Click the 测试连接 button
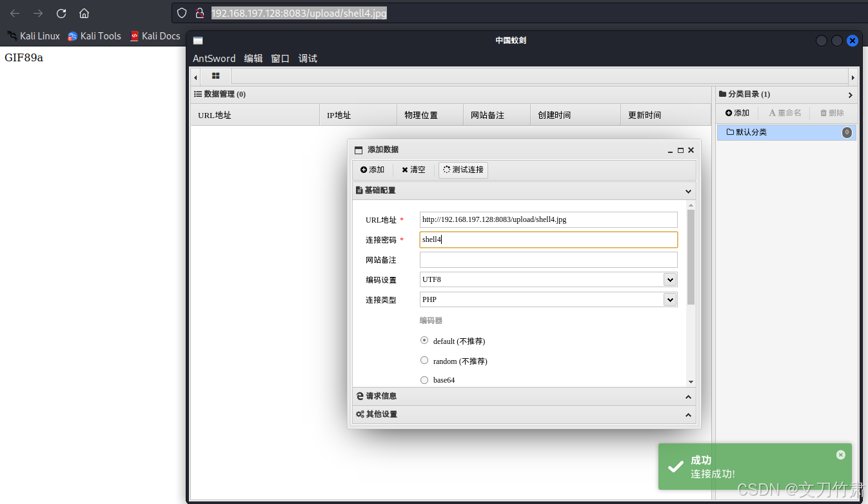 463,170
